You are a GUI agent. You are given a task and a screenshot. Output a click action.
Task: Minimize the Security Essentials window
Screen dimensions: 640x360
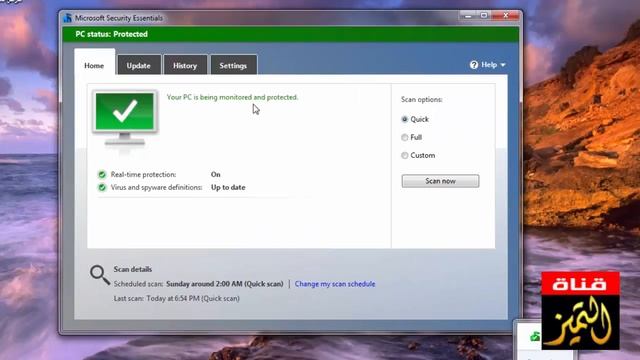pyautogui.click(x=468, y=16)
